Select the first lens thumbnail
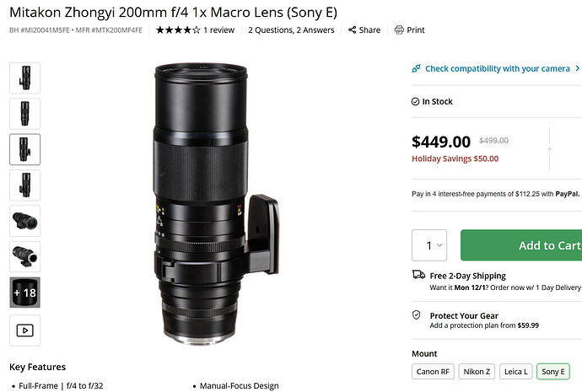This screenshot has height=392, width=582. click(x=24, y=78)
